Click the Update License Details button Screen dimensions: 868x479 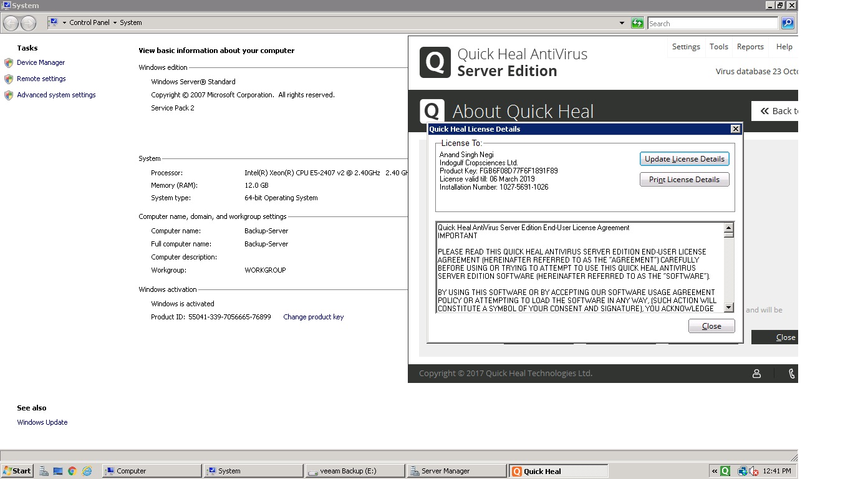click(684, 159)
